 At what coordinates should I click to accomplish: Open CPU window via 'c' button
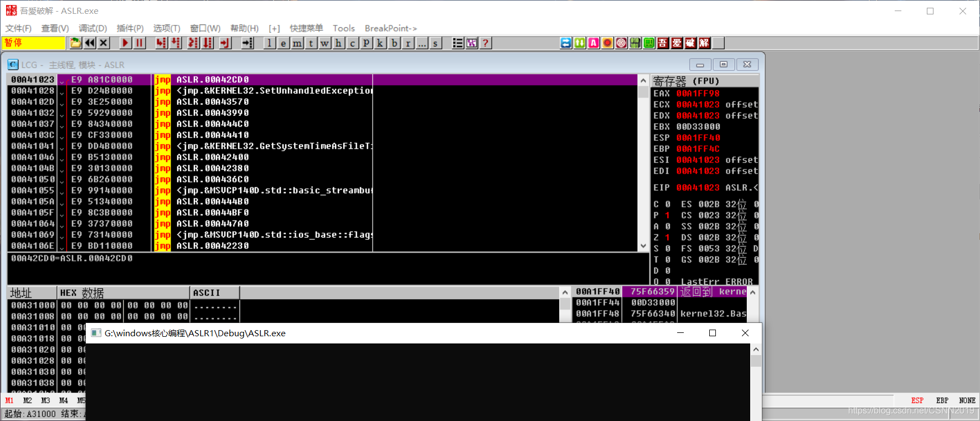(x=353, y=43)
